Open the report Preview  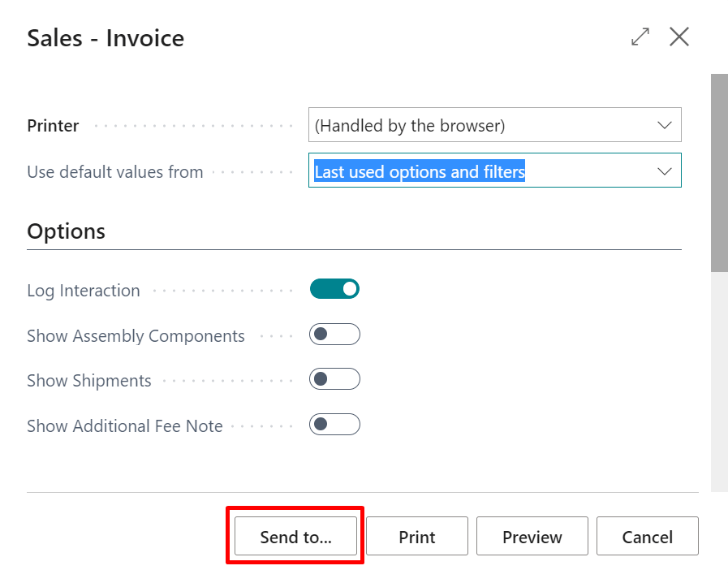(532, 536)
